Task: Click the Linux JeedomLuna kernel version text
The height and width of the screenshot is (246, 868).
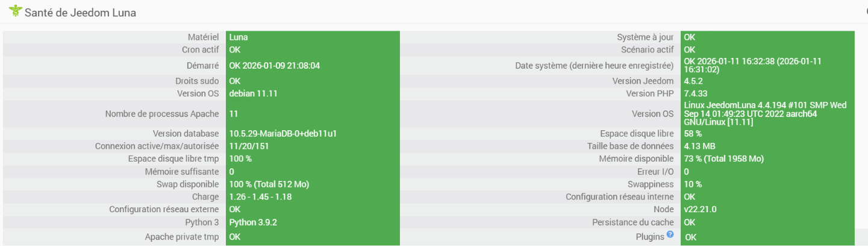Action: 765,113
